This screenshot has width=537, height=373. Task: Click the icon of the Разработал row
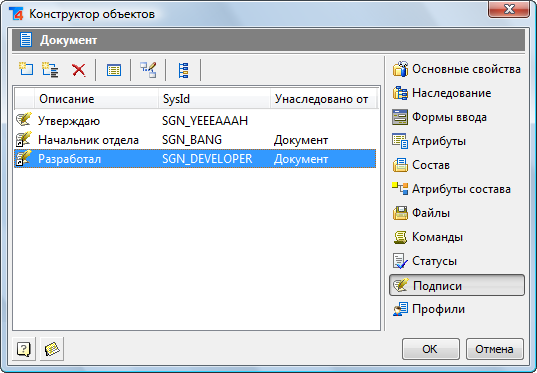click(24, 158)
